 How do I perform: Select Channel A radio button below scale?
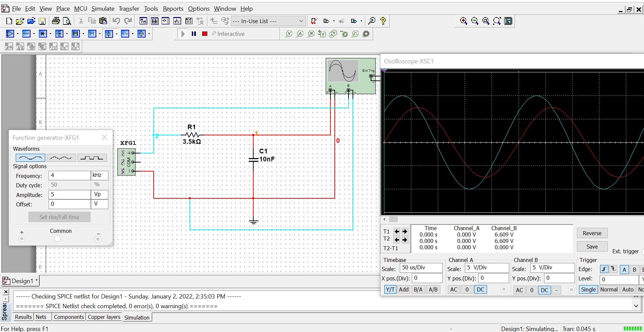click(x=503, y=289)
